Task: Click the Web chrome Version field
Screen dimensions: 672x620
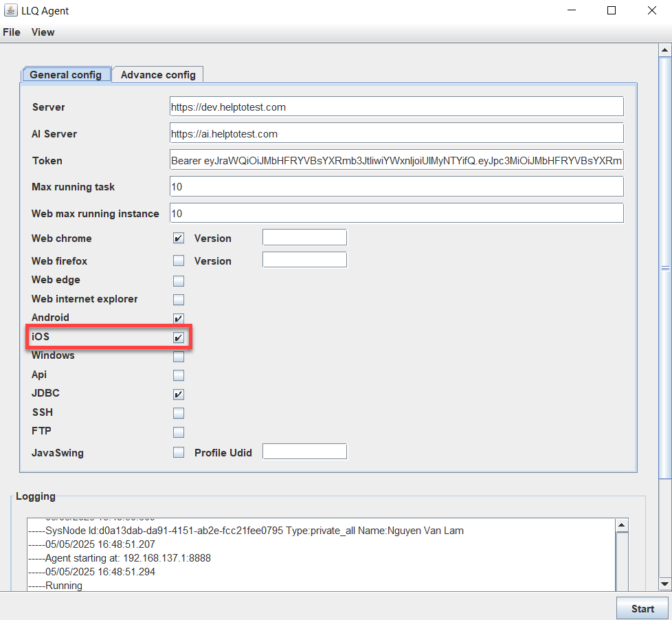Action: [x=304, y=238]
